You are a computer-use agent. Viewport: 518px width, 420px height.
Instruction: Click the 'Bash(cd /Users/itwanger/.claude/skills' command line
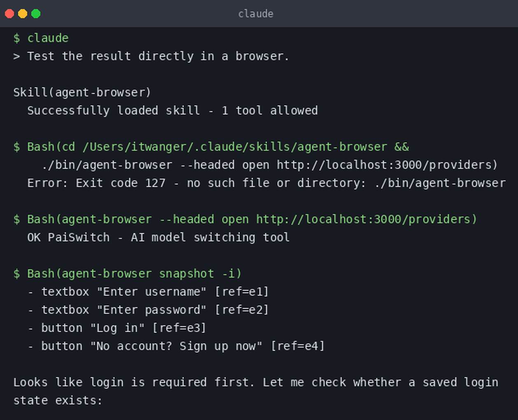[x=211, y=147]
